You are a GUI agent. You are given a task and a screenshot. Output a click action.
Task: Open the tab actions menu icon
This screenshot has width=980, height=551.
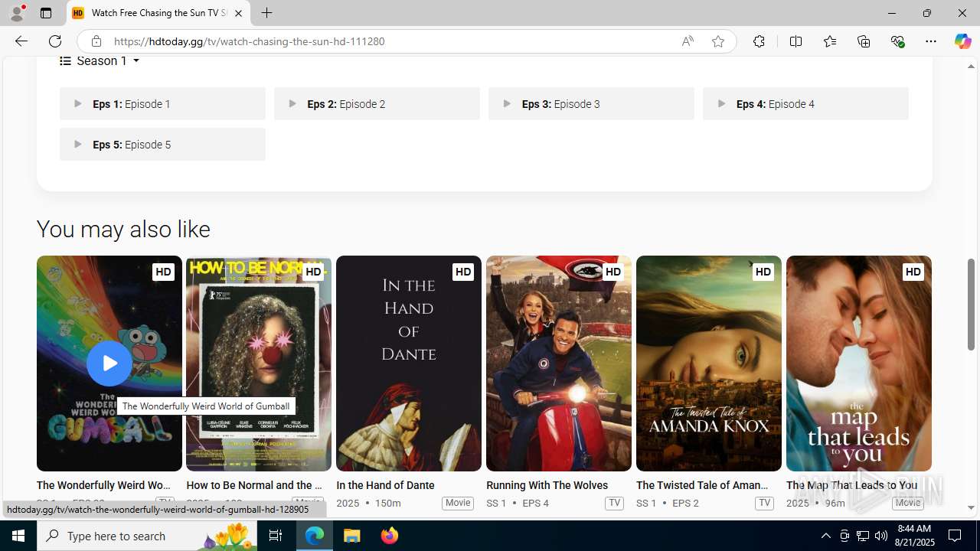pos(46,13)
